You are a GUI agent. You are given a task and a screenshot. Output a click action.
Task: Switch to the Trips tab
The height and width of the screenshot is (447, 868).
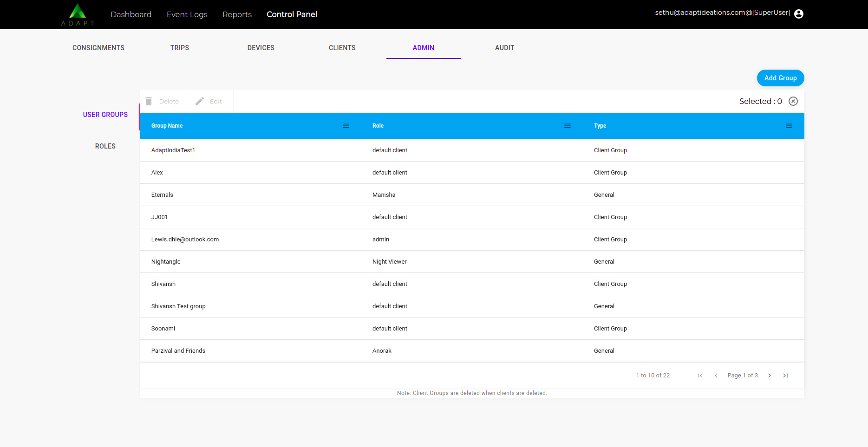click(180, 48)
